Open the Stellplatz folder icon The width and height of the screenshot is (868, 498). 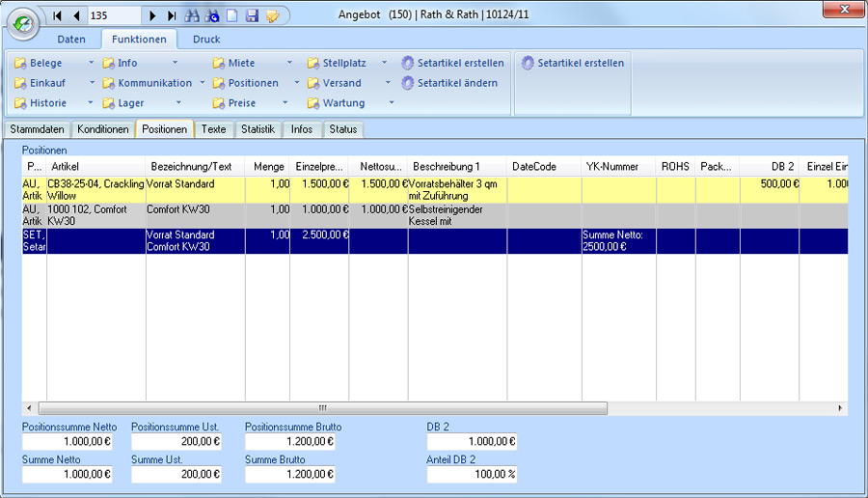[x=313, y=63]
